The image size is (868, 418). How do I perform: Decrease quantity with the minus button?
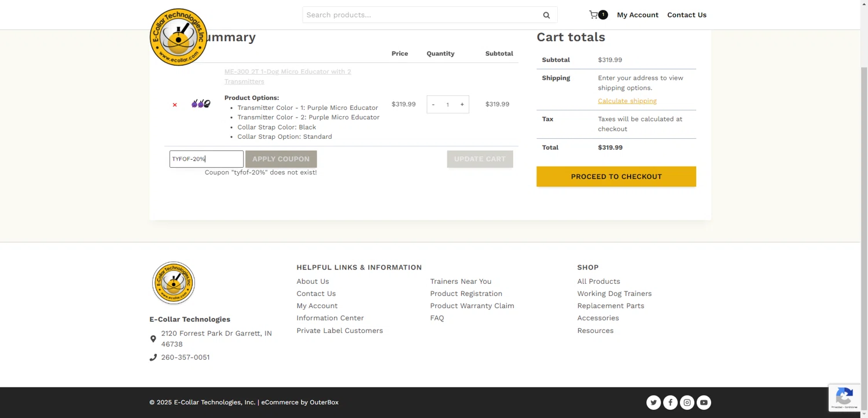[433, 105]
